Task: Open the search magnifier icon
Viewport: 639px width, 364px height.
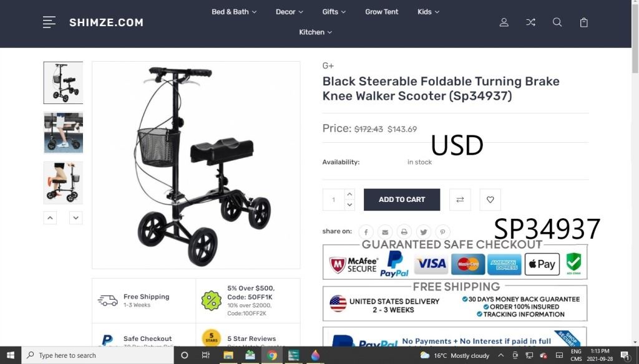Action: [x=557, y=22]
